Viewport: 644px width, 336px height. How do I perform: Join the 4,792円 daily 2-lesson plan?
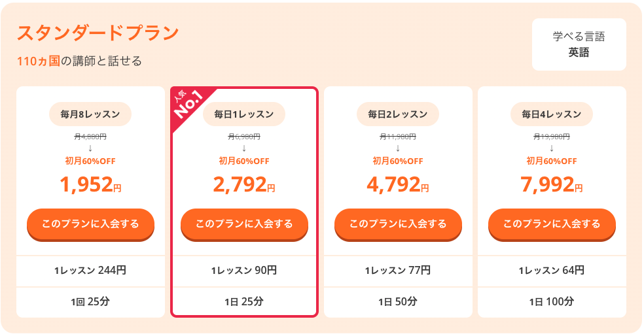(398, 224)
